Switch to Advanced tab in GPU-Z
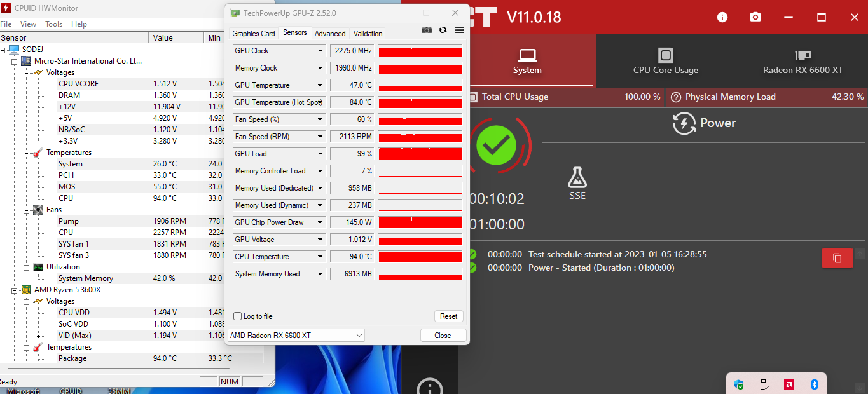The width and height of the screenshot is (868, 394). (330, 34)
